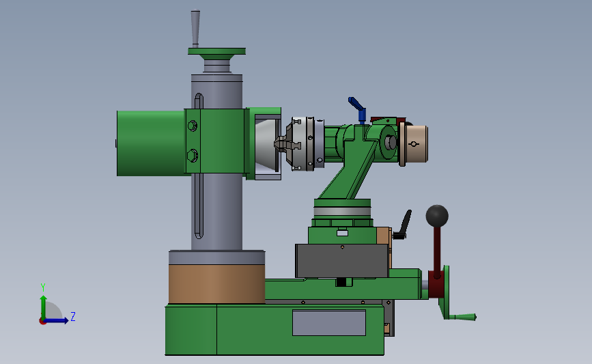Click the blue Z axis arrow of the triad
The width and height of the screenshot is (592, 364).
57,321
